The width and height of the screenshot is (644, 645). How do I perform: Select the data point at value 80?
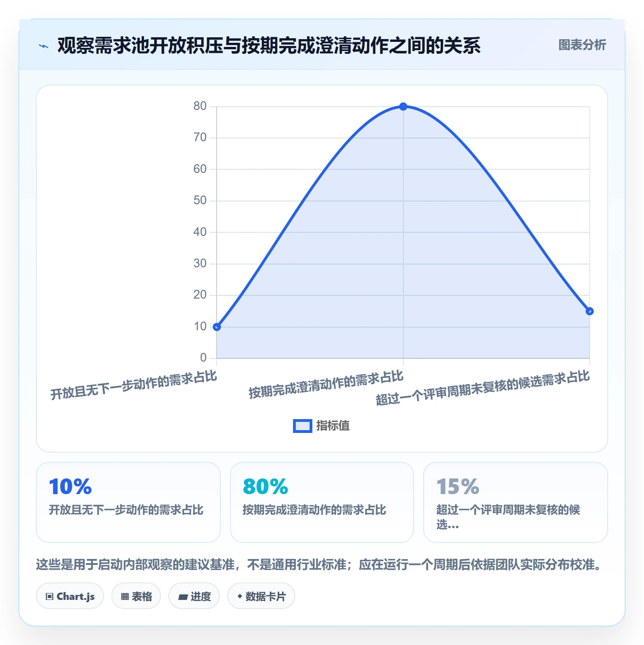[403, 106]
